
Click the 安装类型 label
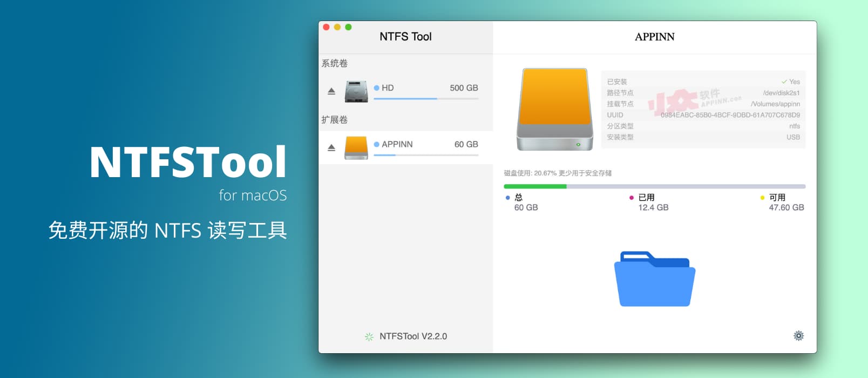point(620,137)
